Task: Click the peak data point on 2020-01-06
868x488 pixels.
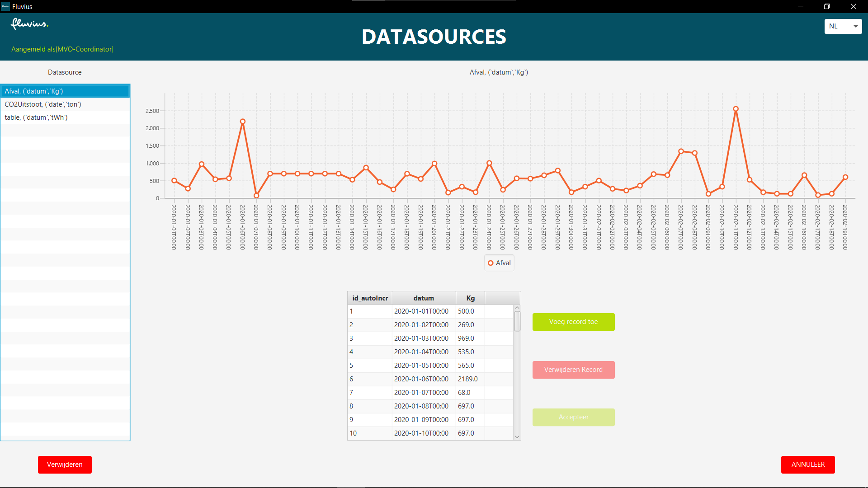Action: tap(243, 122)
